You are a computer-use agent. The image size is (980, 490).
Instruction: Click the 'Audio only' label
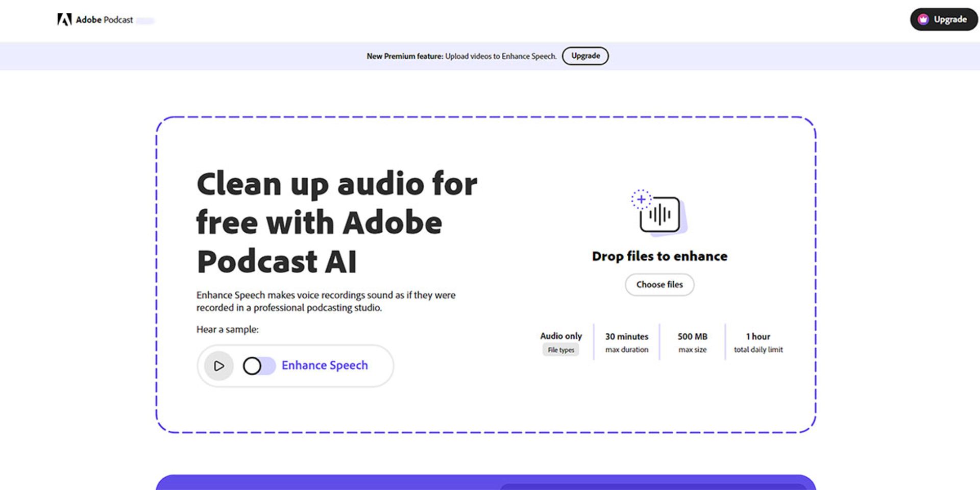[x=561, y=336]
